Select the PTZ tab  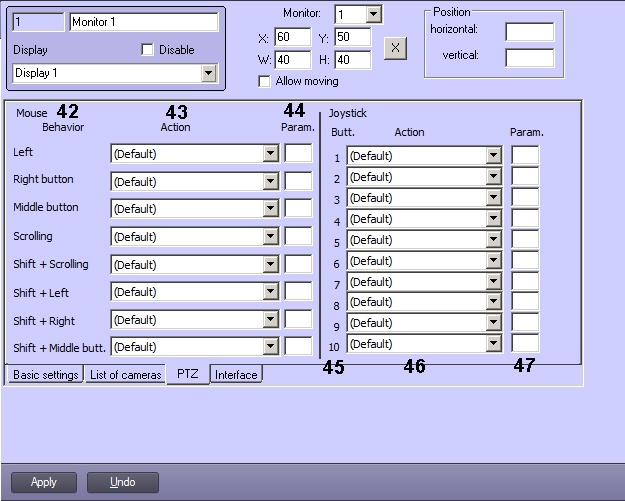click(187, 375)
